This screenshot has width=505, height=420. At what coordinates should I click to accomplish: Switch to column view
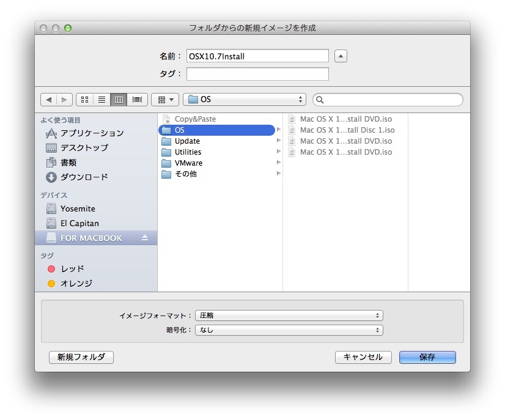point(119,100)
